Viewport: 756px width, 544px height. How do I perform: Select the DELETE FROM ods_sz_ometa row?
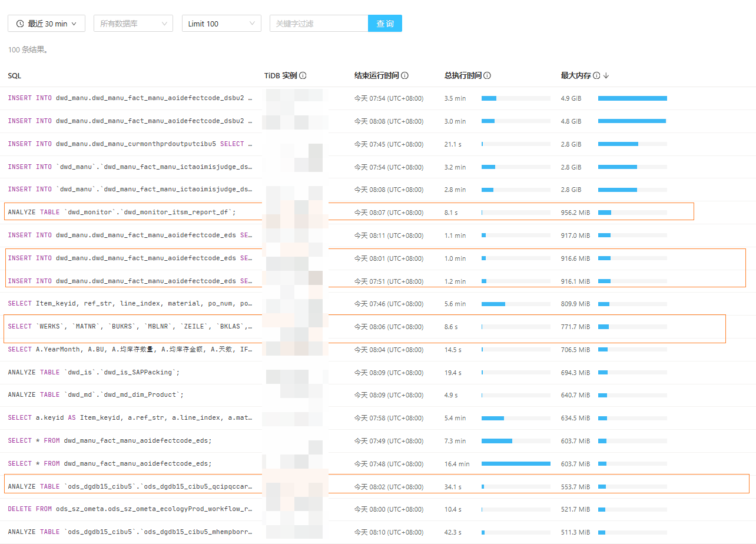(x=378, y=509)
